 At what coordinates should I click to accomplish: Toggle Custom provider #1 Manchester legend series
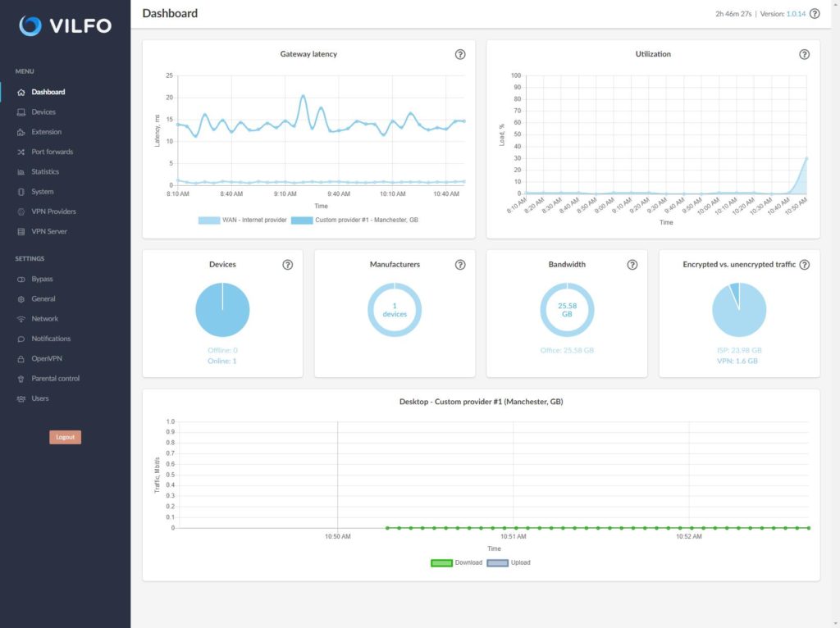click(354, 220)
